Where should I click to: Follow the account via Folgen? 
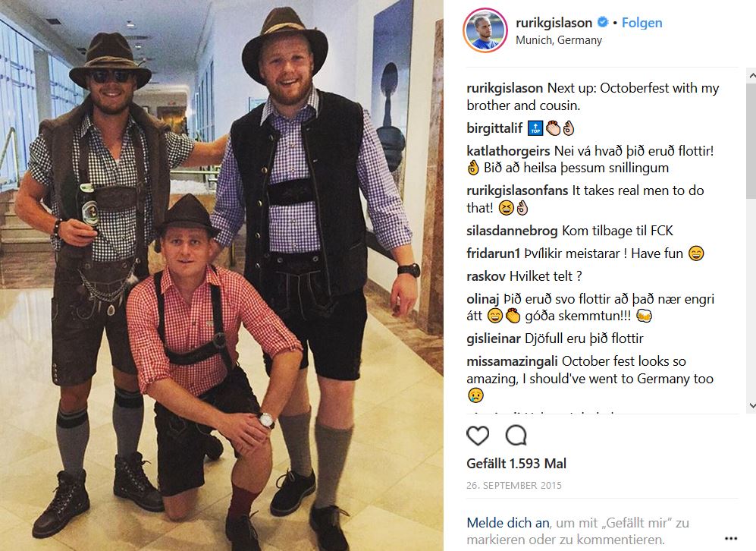click(642, 23)
